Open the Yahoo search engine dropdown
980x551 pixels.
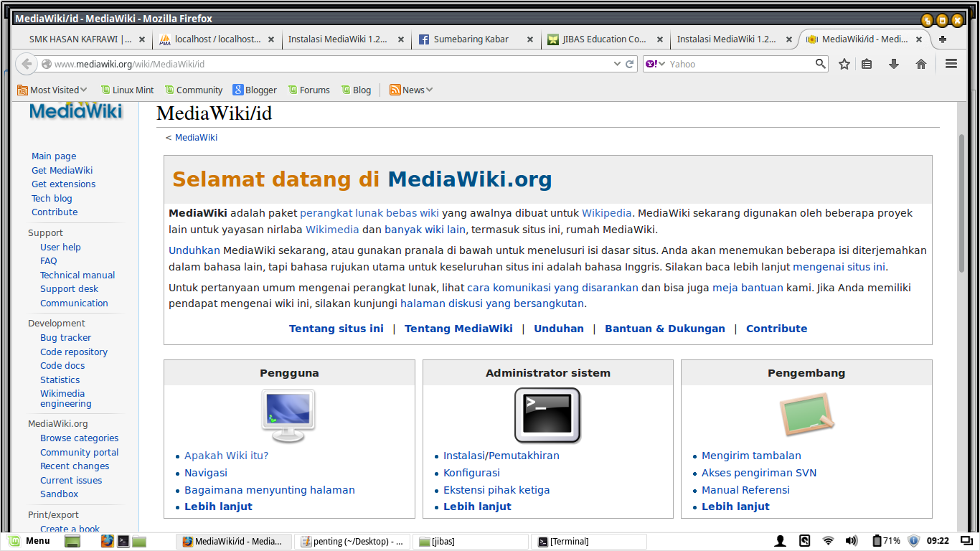tap(655, 64)
